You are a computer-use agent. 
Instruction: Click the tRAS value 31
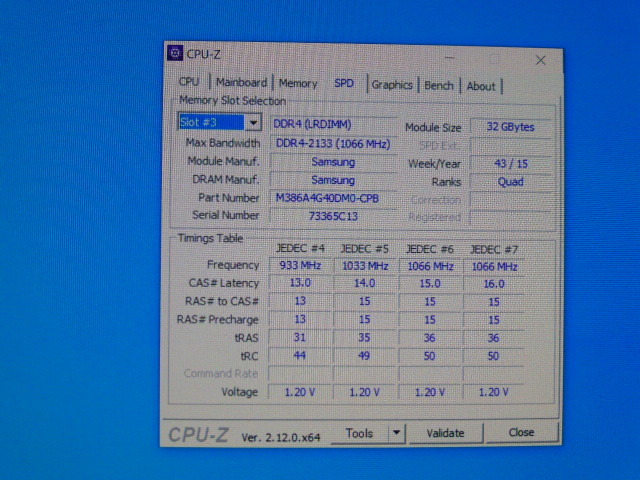coord(300,338)
